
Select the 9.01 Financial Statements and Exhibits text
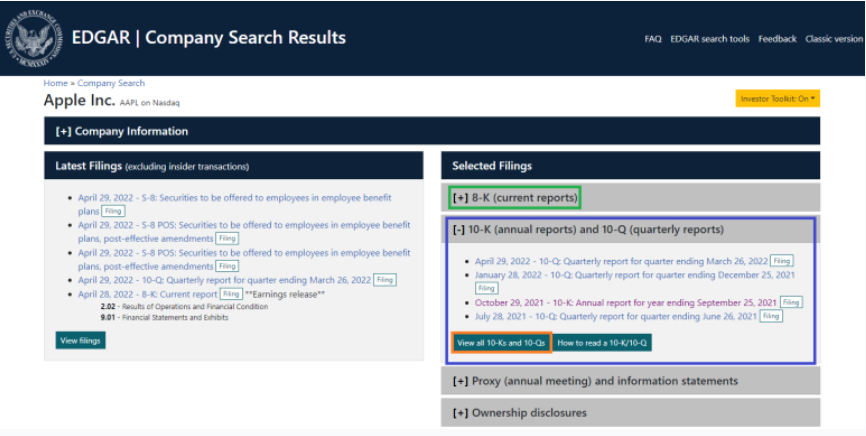point(164,318)
